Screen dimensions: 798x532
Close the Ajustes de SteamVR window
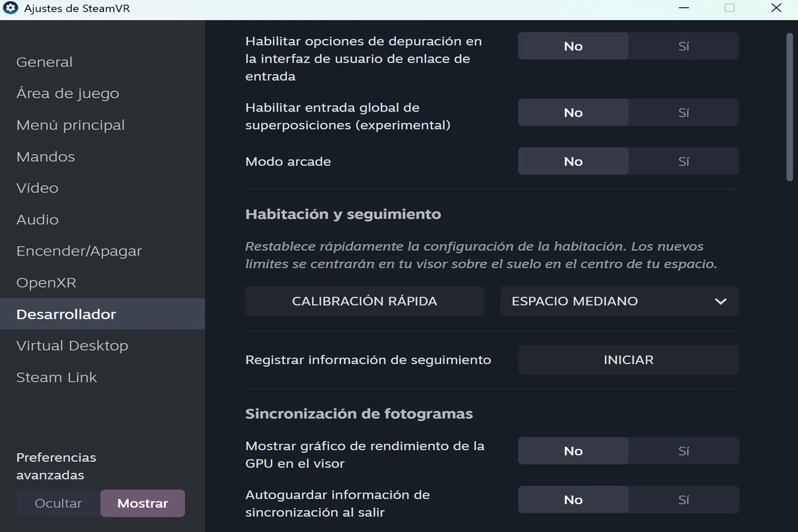tap(776, 8)
